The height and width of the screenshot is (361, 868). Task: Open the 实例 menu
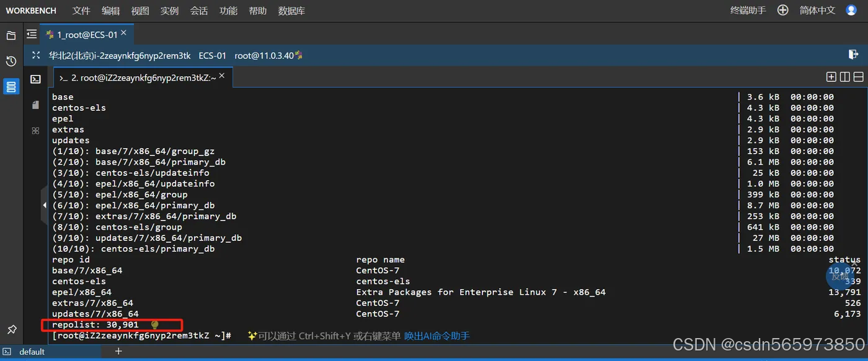169,11
